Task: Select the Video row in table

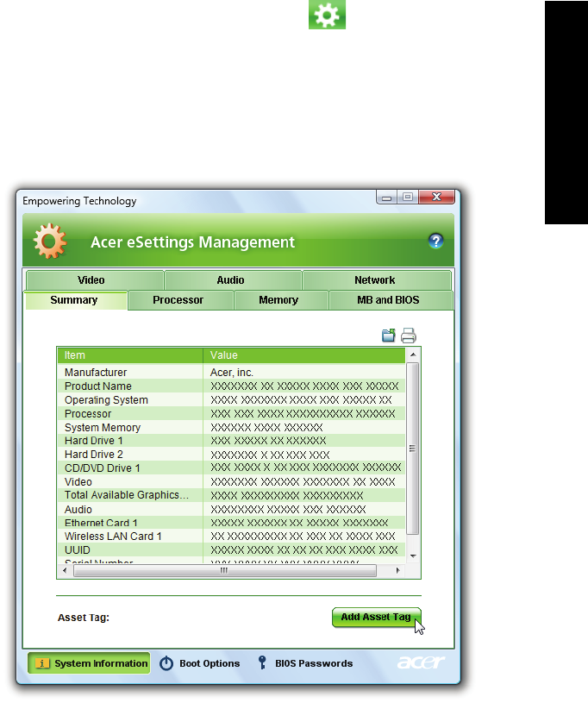Action: (x=231, y=481)
